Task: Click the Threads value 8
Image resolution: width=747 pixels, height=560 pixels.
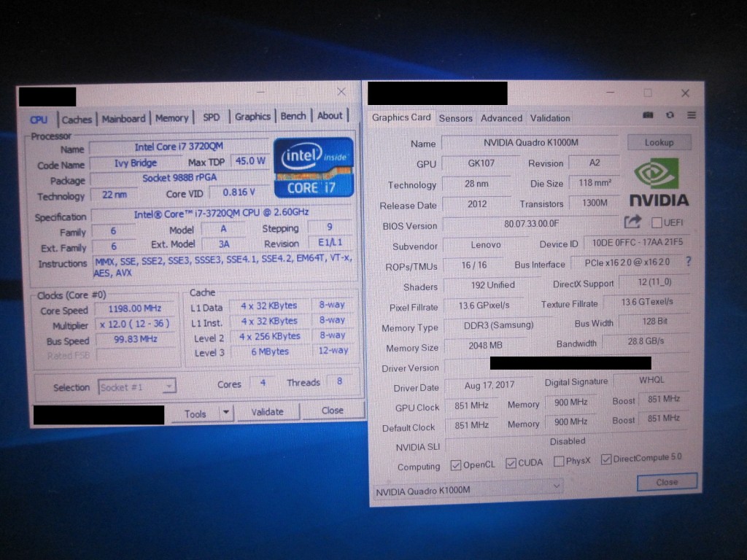Action: tap(339, 381)
